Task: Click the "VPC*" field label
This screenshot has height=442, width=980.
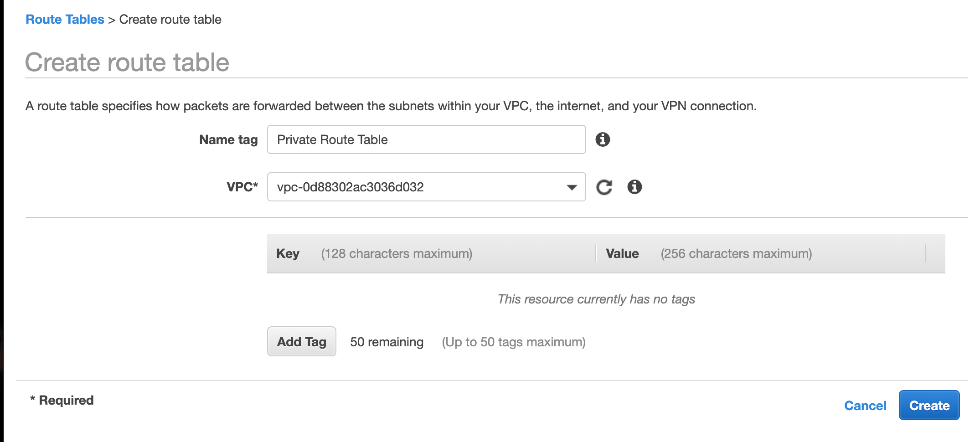Action: 242,187
